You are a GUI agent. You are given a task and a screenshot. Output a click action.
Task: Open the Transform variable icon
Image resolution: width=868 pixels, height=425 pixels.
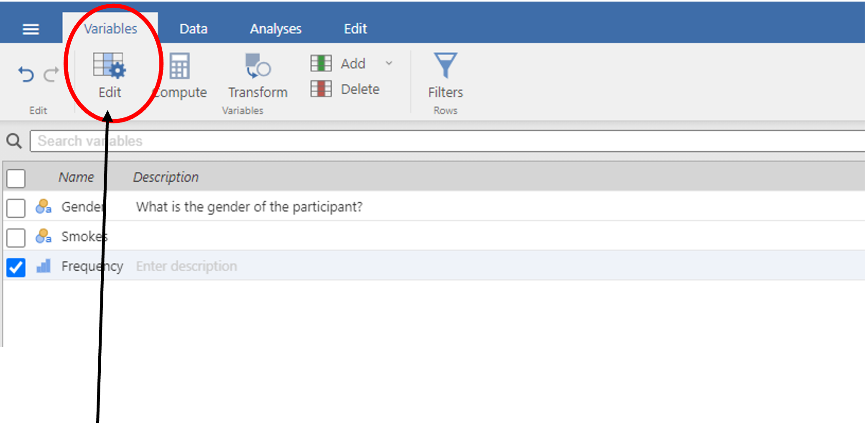[258, 66]
